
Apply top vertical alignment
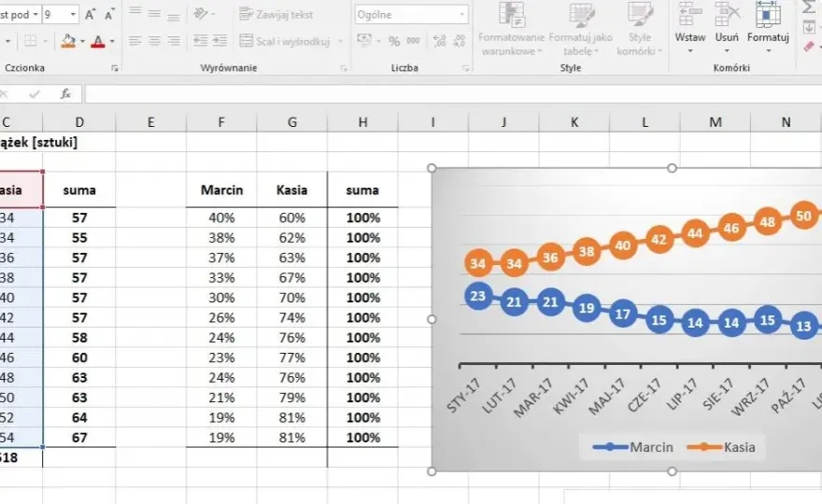tap(135, 11)
